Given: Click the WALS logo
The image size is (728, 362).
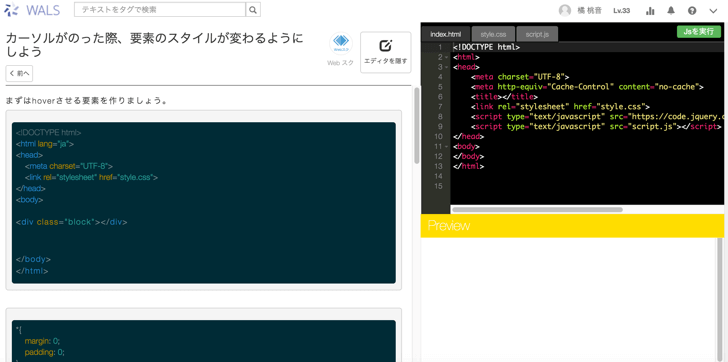Looking at the screenshot, I should (x=32, y=9).
